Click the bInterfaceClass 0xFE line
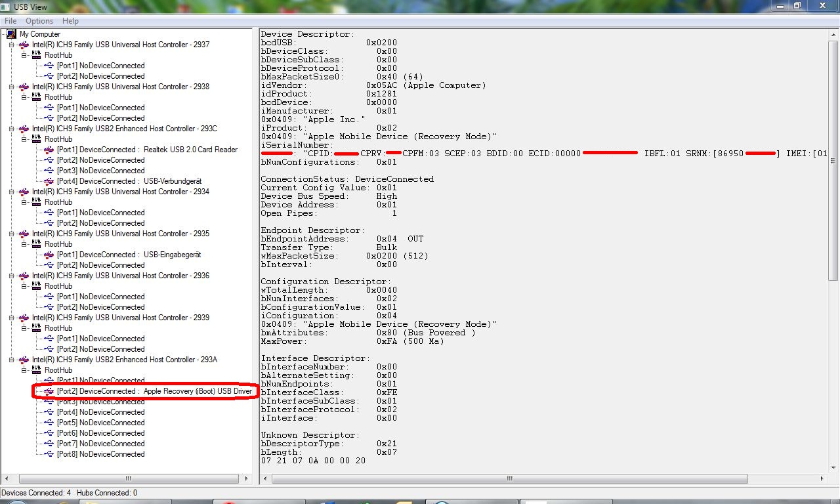This screenshot has height=504, width=840. 329,392
